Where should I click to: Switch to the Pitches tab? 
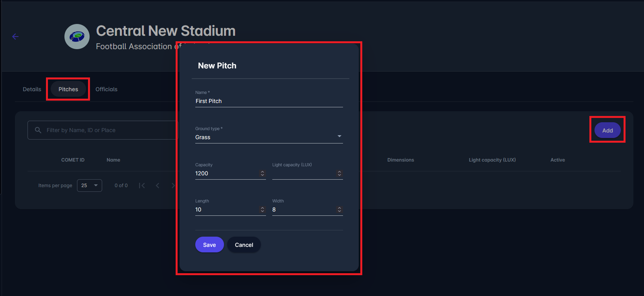pyautogui.click(x=68, y=89)
